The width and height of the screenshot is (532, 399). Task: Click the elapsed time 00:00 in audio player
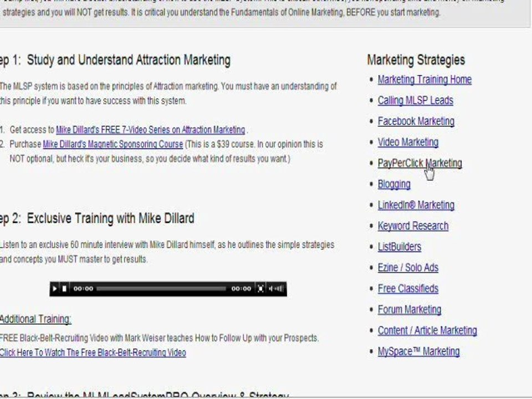[x=83, y=289]
